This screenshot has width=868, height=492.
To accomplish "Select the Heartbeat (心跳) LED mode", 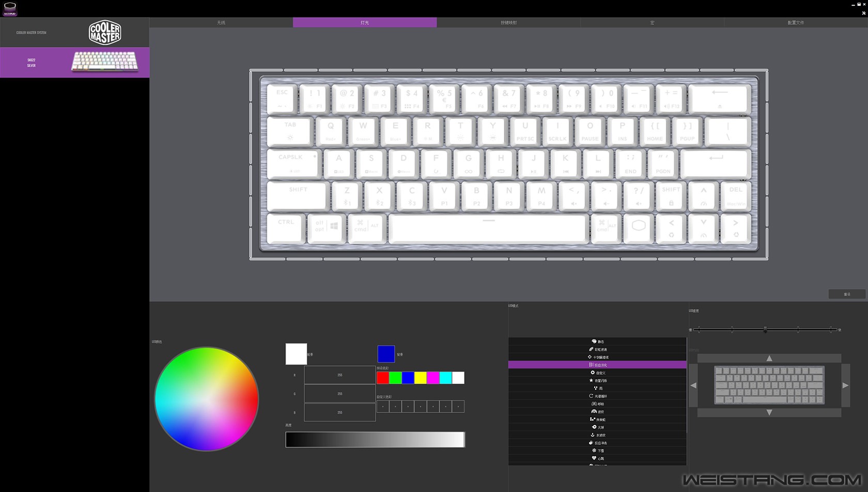I will pyautogui.click(x=597, y=458).
